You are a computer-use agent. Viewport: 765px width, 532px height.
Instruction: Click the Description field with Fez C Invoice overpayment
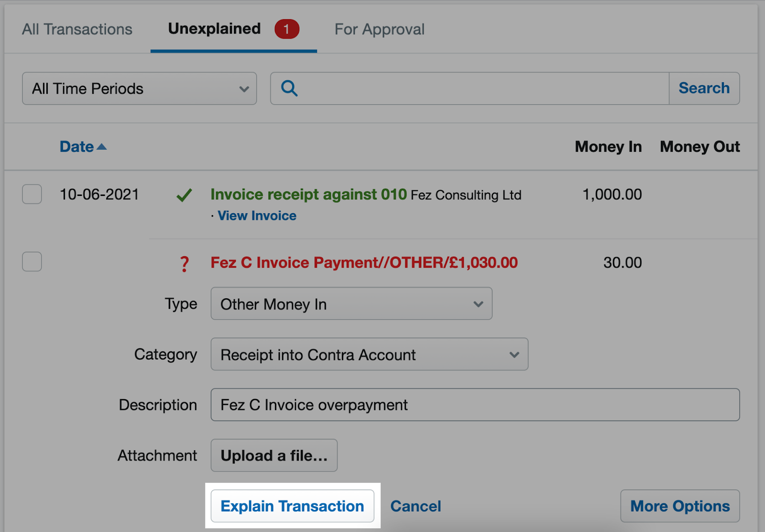coord(475,405)
